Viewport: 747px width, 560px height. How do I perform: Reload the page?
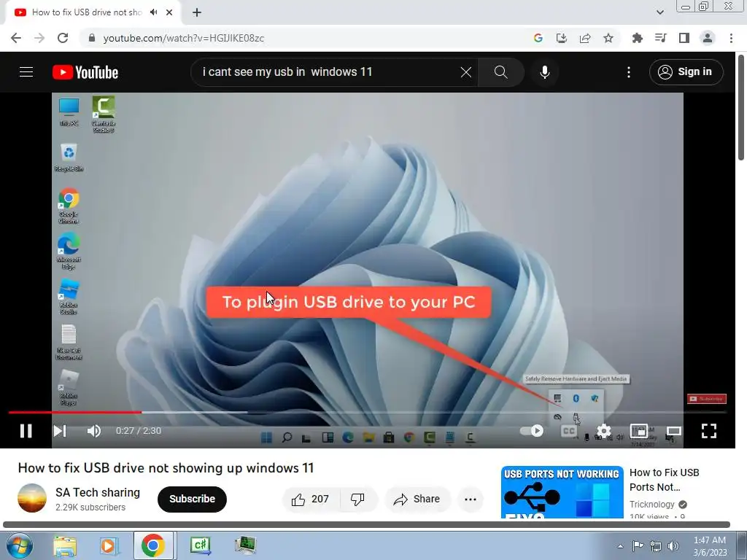63,38
